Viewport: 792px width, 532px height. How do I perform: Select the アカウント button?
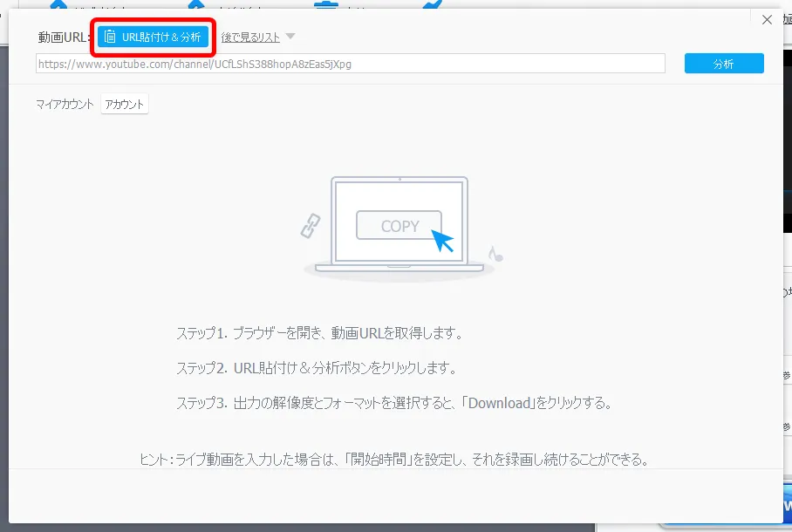[124, 104]
